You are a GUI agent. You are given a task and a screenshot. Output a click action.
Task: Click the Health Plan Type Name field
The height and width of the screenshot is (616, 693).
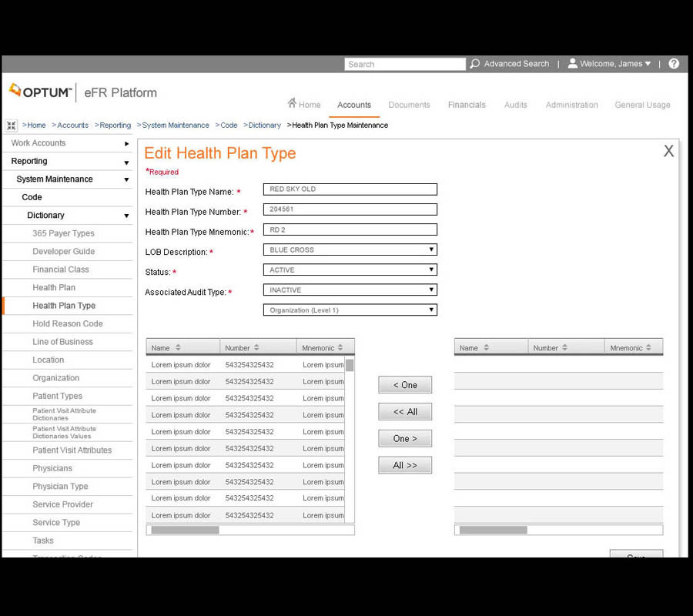350,189
